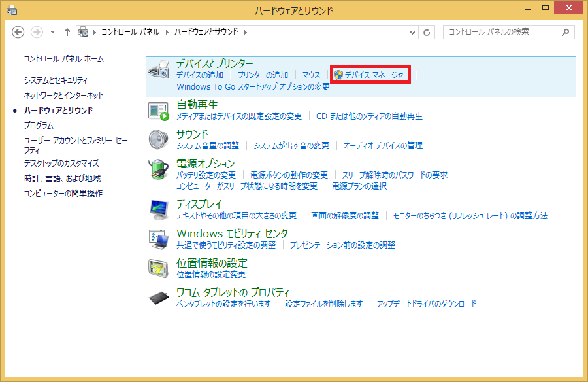Open 時計、言語、および地域 in the sidebar
The image size is (588, 382).
tap(63, 179)
